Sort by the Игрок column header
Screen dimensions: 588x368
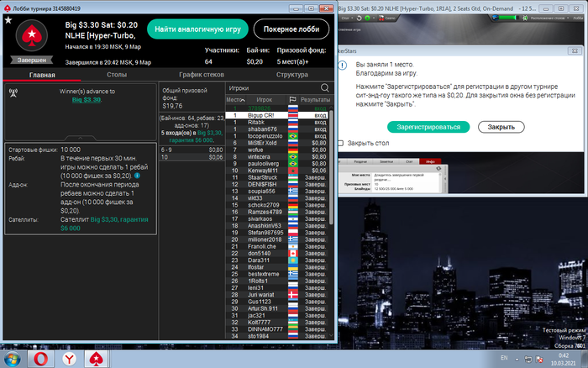point(265,99)
